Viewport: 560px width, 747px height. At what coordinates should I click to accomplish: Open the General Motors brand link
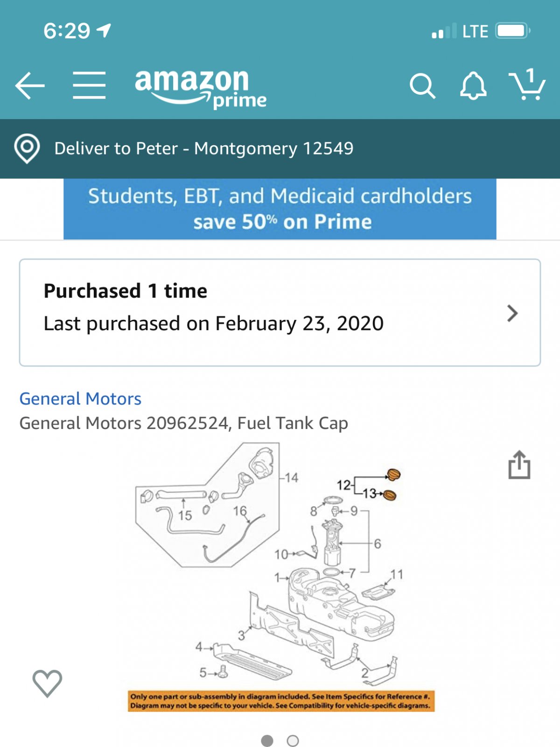[80, 399]
